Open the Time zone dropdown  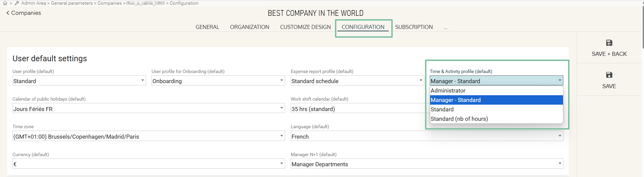(x=149, y=136)
